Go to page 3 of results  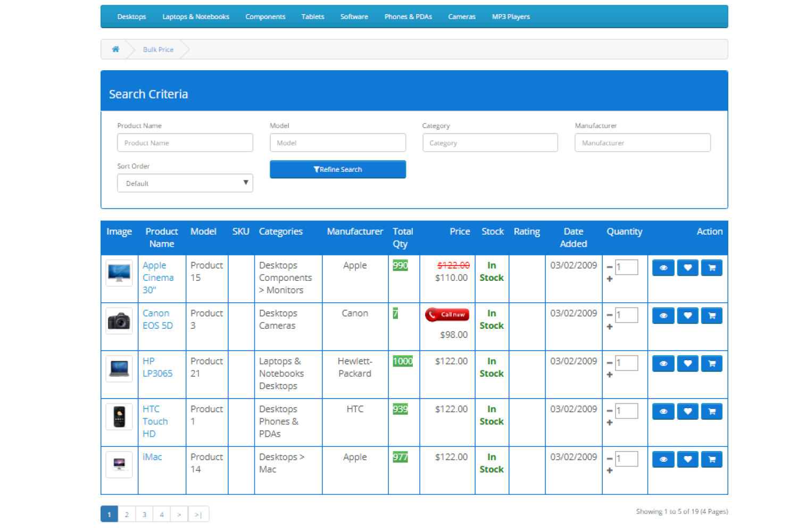click(144, 514)
